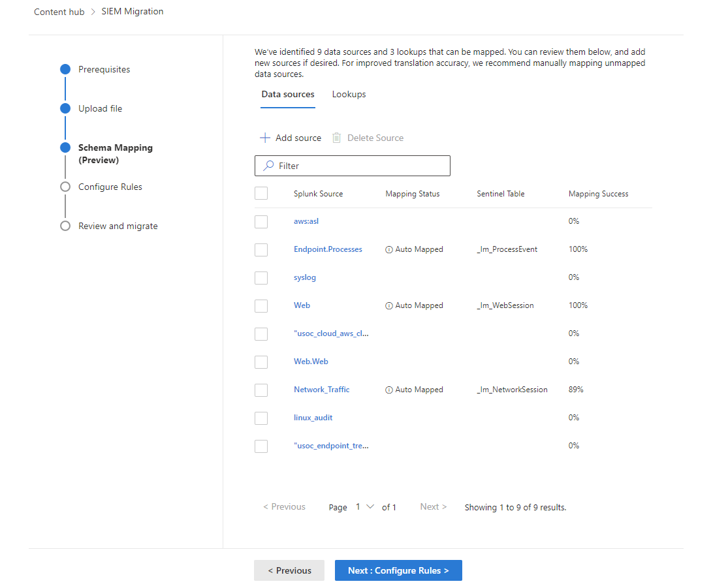Tick the select-all checkbox in table header

261,194
